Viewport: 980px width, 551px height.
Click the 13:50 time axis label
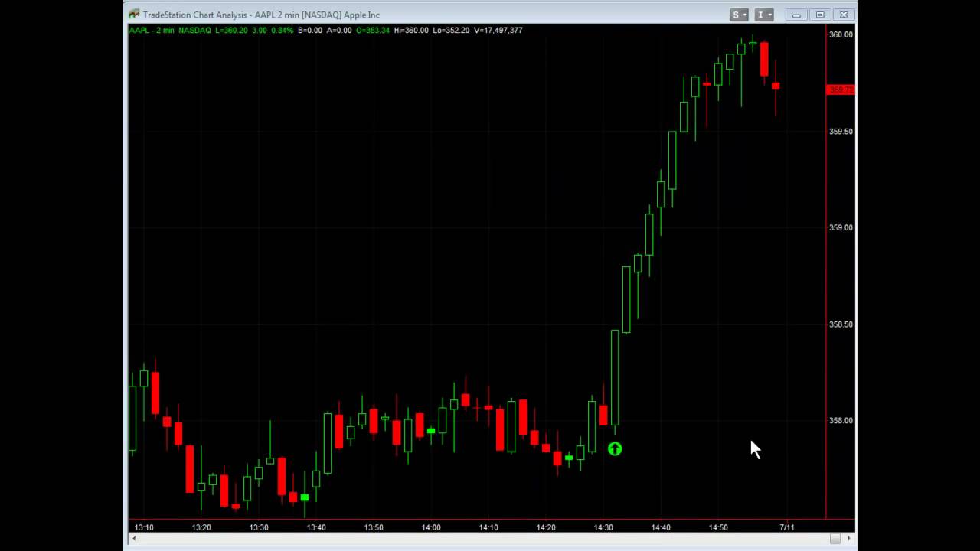click(x=374, y=527)
